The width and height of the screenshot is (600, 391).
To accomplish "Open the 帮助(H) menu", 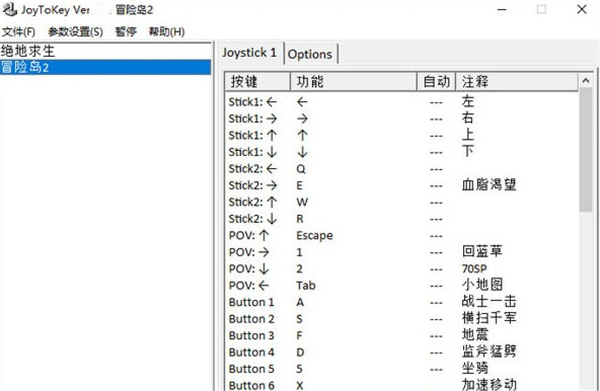I will click(166, 31).
